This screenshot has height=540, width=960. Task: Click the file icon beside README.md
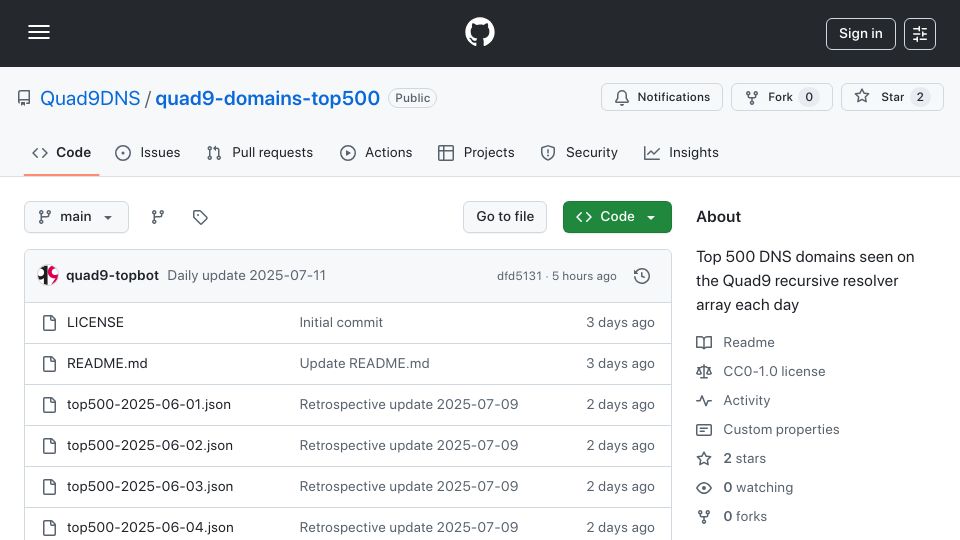[x=50, y=364]
